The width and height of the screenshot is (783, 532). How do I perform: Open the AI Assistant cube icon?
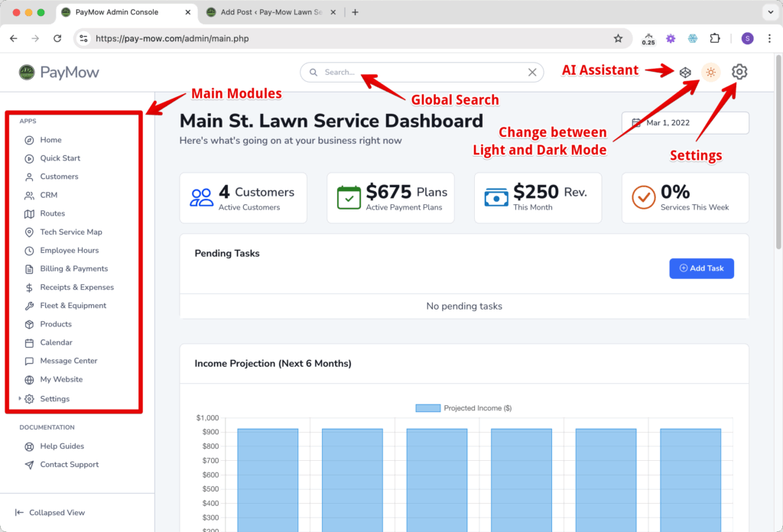click(685, 73)
